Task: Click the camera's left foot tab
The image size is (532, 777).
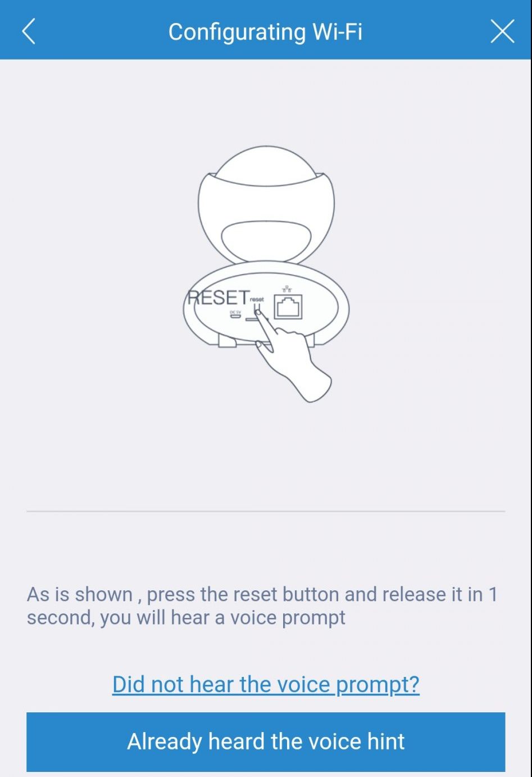Action: coord(227,341)
